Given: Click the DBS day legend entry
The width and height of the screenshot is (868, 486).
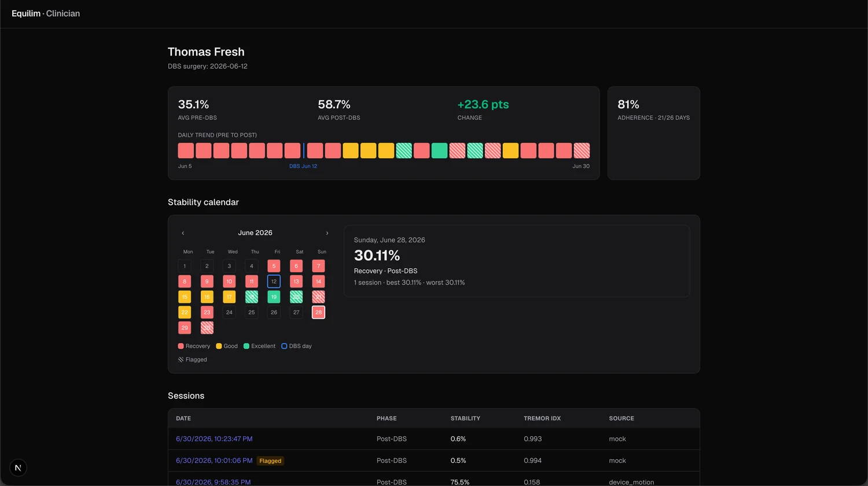Looking at the screenshot, I should pos(296,346).
